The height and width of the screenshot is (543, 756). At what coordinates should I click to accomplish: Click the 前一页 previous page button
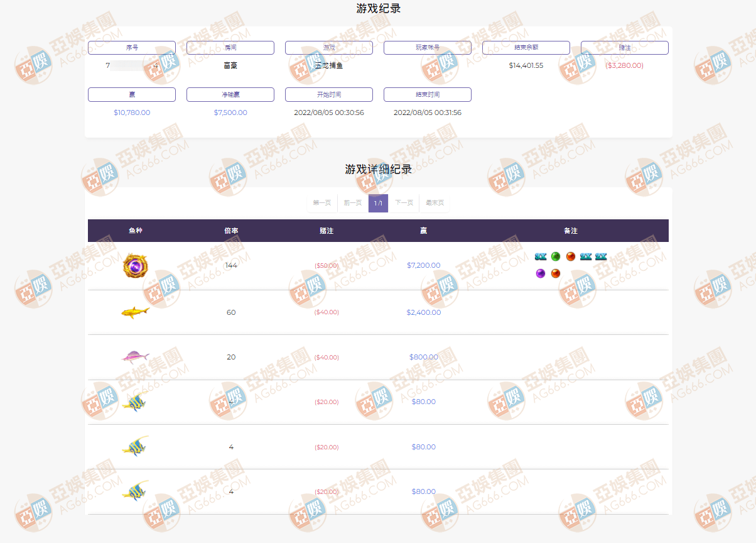point(353,203)
